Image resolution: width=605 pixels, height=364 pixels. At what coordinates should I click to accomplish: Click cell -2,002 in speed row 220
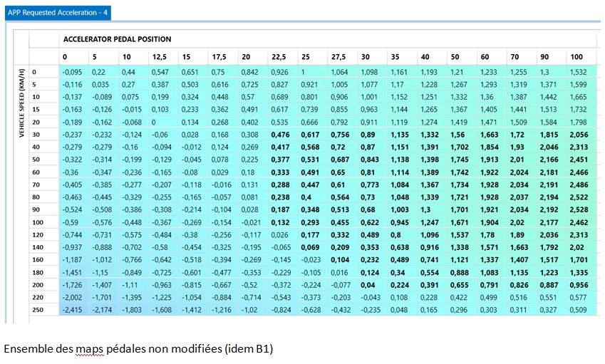point(72,297)
